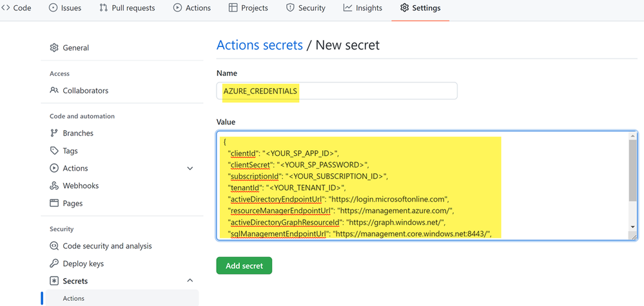644x306 pixels.
Task: Click the Branches git icon
Action: (x=54, y=133)
